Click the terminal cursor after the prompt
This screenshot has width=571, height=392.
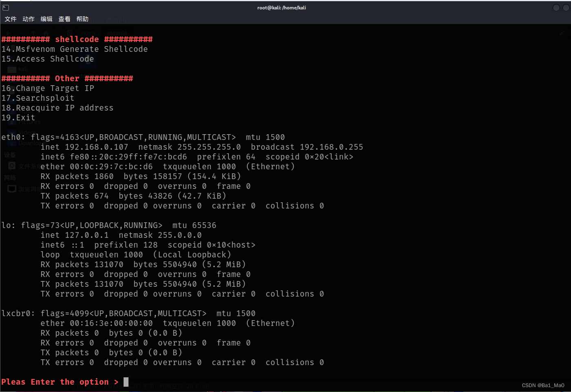tap(126, 382)
